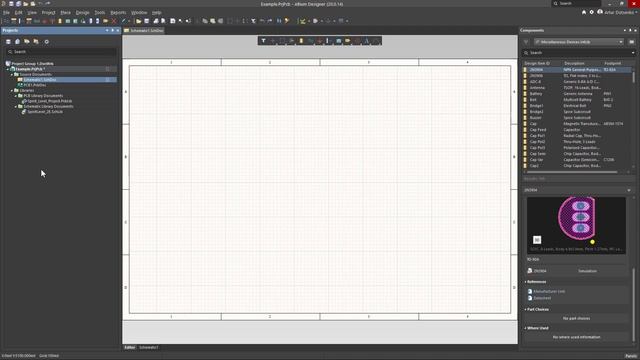Click the blue sheet symbol icon in active bar
Screen dimensions: 640x360
[x=338, y=41]
